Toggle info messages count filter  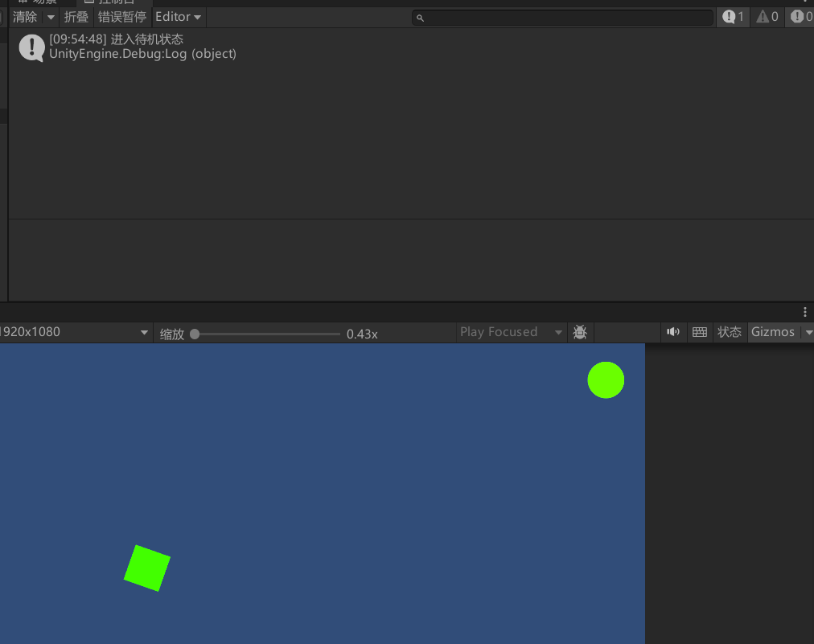coord(733,17)
